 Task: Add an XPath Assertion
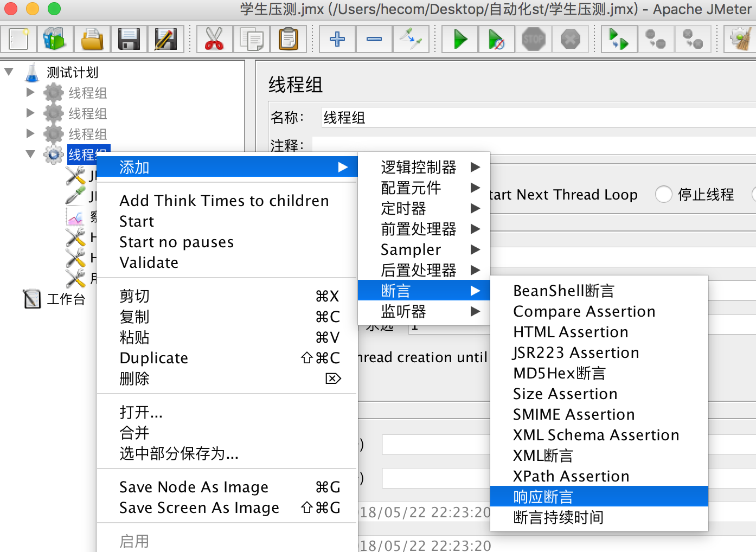pos(599,476)
